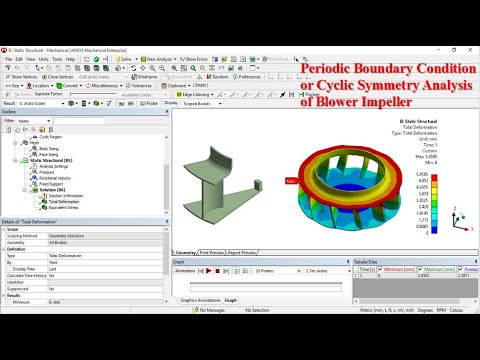The width and height of the screenshot is (480, 360).
Task: Select Equivalent Stress result
Action: coord(63,208)
